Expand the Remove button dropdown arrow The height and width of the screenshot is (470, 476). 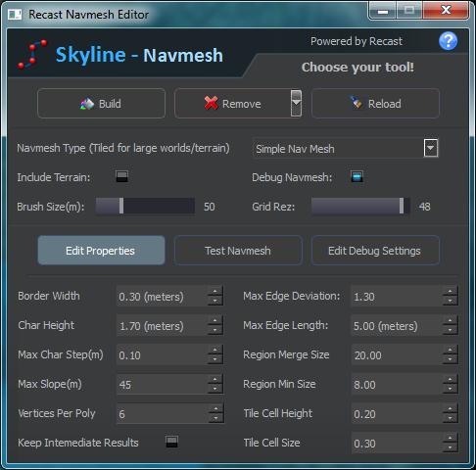pos(296,104)
